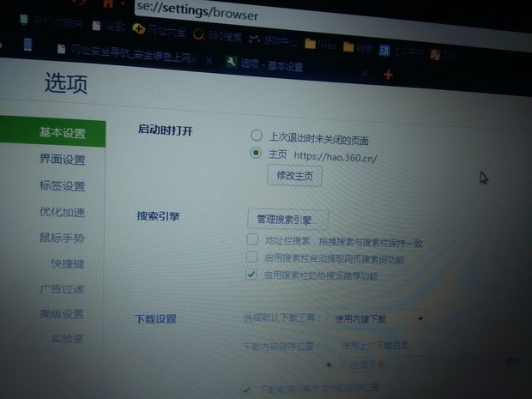Open the 360搜索 bookmark
The height and width of the screenshot is (399, 532).
217,35
